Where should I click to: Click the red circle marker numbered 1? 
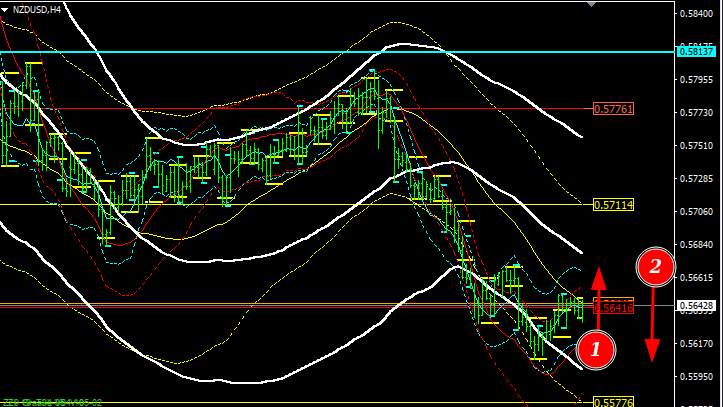pyautogui.click(x=595, y=349)
